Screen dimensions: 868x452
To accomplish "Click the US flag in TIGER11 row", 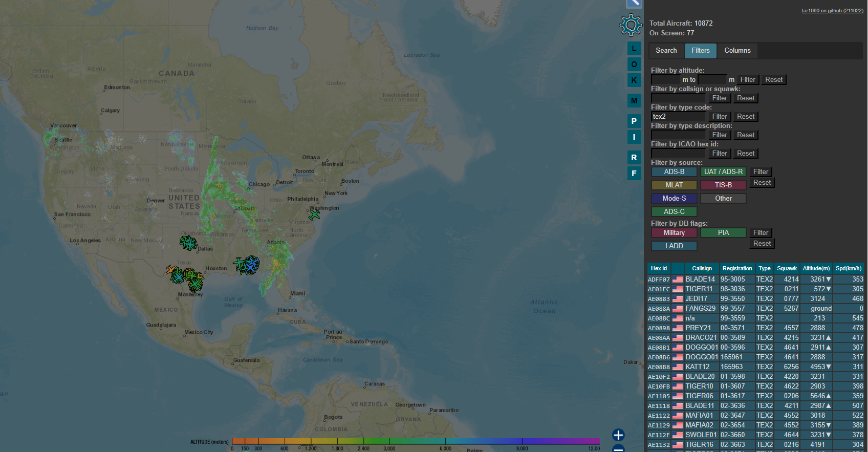I will point(678,289).
